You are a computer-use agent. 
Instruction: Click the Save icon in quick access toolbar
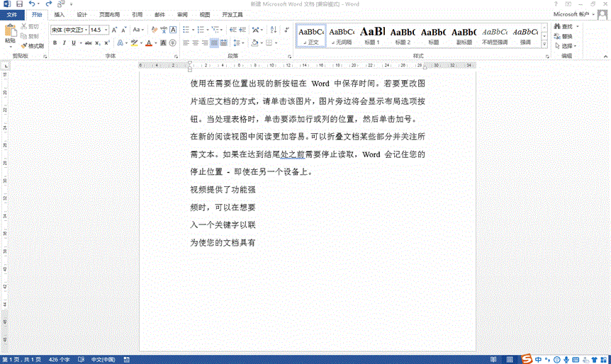19,4
